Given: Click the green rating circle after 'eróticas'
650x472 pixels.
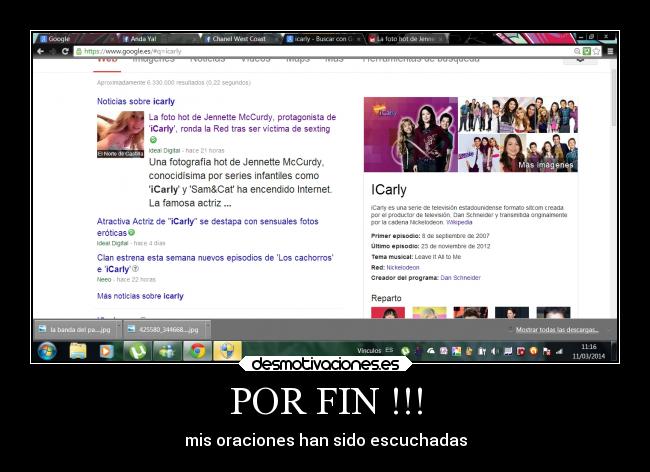Looking at the screenshot, I should [131, 232].
